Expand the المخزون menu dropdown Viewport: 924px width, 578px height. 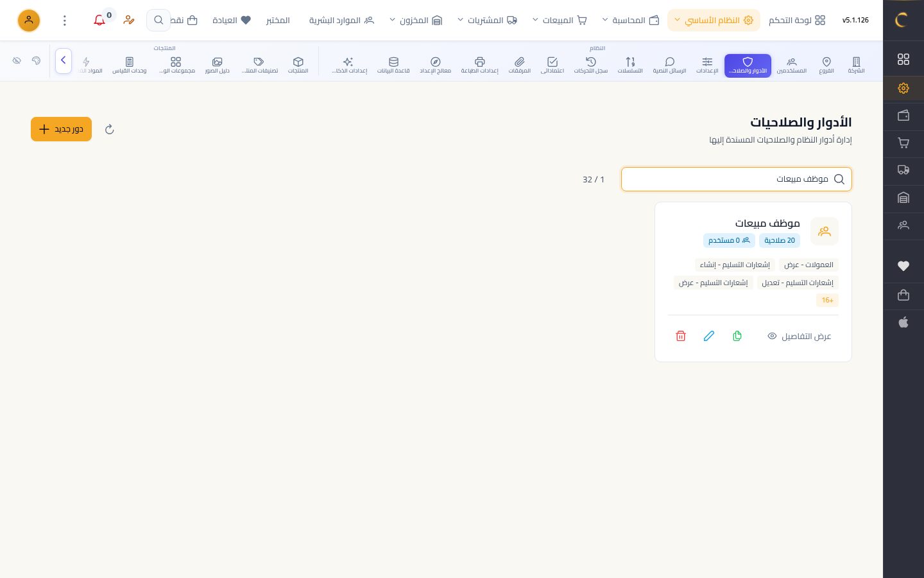416,21
